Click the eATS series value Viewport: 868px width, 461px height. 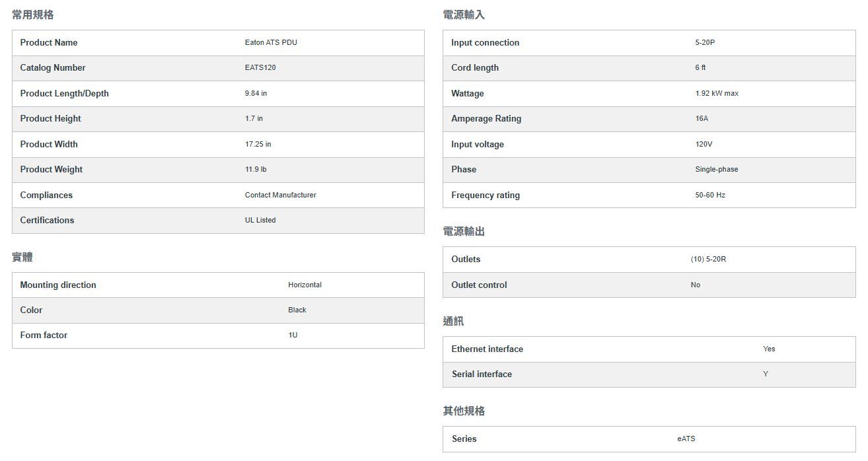tap(686, 439)
